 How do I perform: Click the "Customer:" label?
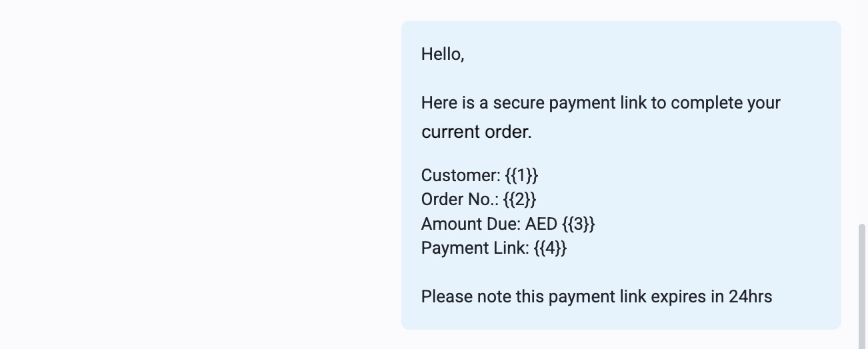461,176
